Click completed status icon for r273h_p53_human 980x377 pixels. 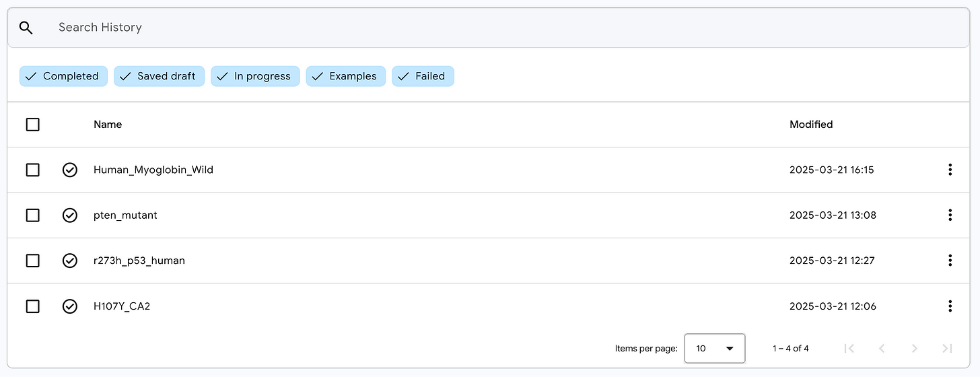pos(70,260)
